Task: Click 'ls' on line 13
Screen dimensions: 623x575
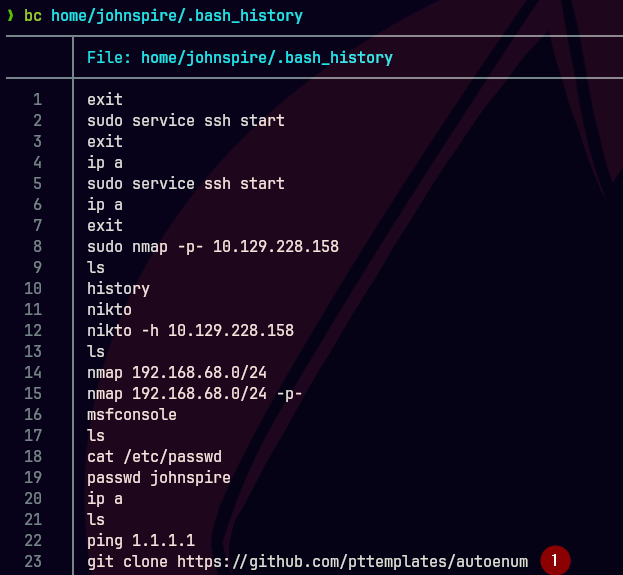Action: click(x=96, y=352)
